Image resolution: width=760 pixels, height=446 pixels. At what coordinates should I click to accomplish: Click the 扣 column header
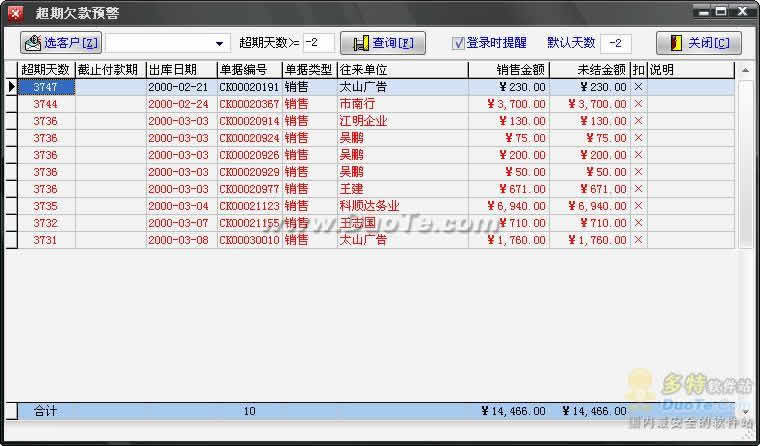(639, 70)
